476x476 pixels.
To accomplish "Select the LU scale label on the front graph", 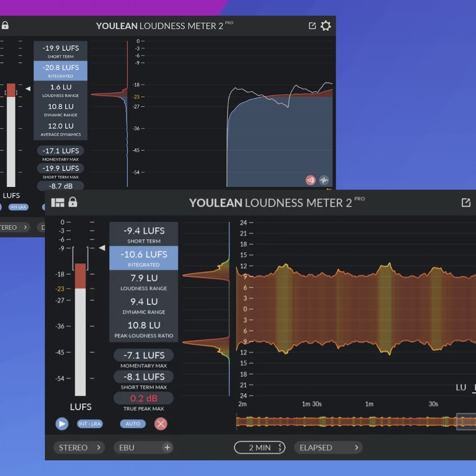I will pos(461,388).
